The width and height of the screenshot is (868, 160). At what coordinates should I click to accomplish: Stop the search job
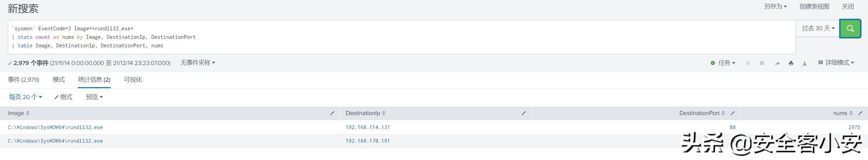pyautogui.click(x=762, y=63)
